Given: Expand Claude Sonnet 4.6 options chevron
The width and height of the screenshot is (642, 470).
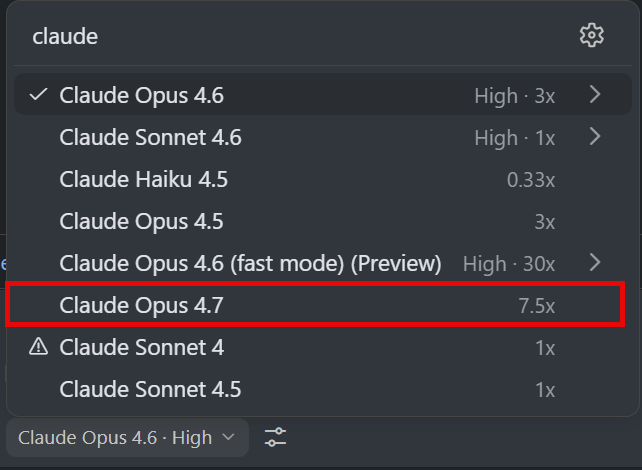Looking at the screenshot, I should pyautogui.click(x=595, y=137).
